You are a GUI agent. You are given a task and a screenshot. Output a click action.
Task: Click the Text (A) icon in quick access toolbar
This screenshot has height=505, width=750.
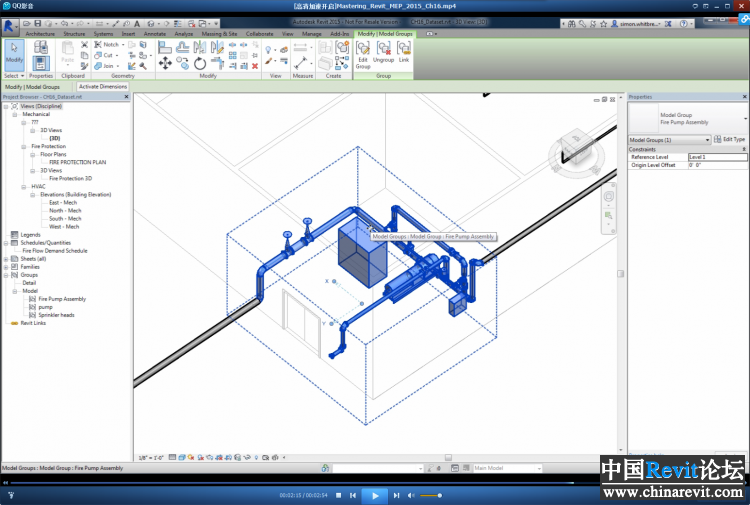(137, 23)
